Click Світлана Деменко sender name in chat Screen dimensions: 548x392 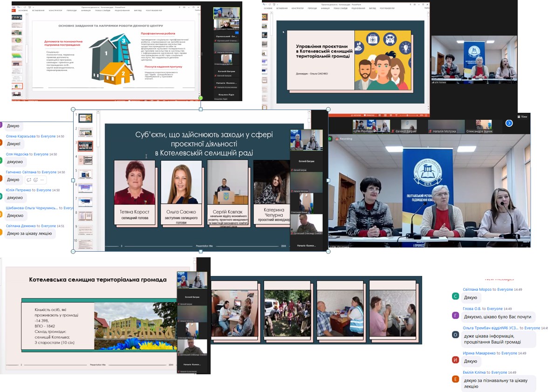point(21,226)
